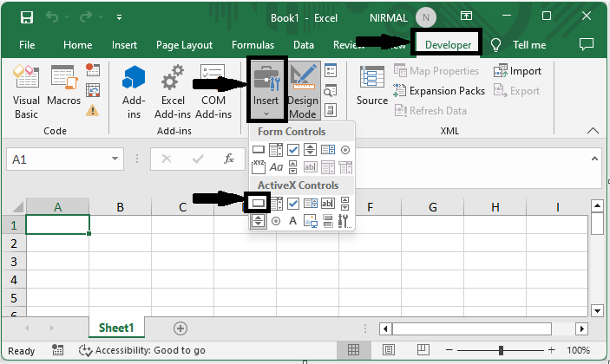Insert a Form Controls Label (Aa)
This screenshot has width=610, height=364.
pyautogui.click(x=276, y=167)
